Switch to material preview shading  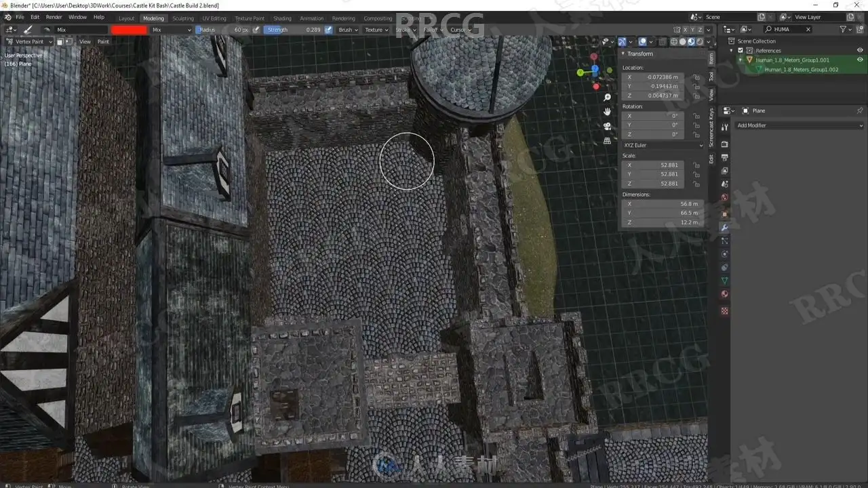tap(692, 42)
